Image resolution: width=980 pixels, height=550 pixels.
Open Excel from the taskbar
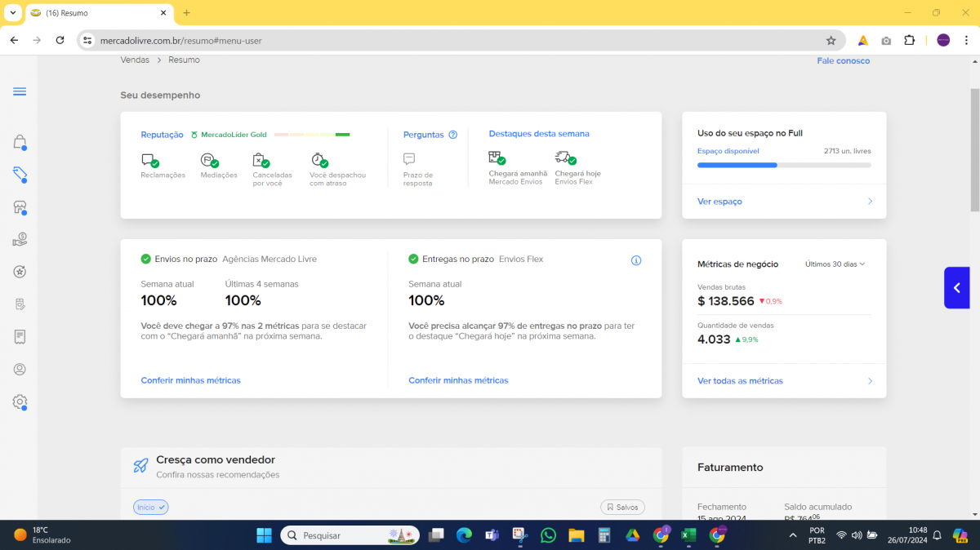click(688, 535)
